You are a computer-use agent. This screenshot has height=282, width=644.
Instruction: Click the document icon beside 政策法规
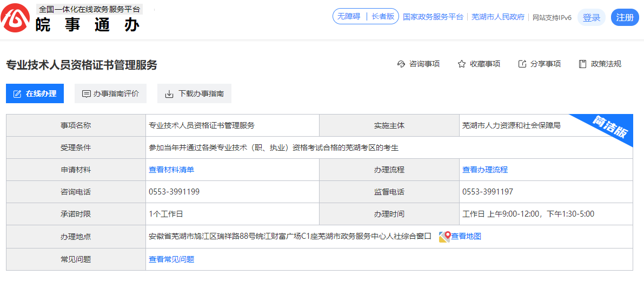(x=582, y=64)
